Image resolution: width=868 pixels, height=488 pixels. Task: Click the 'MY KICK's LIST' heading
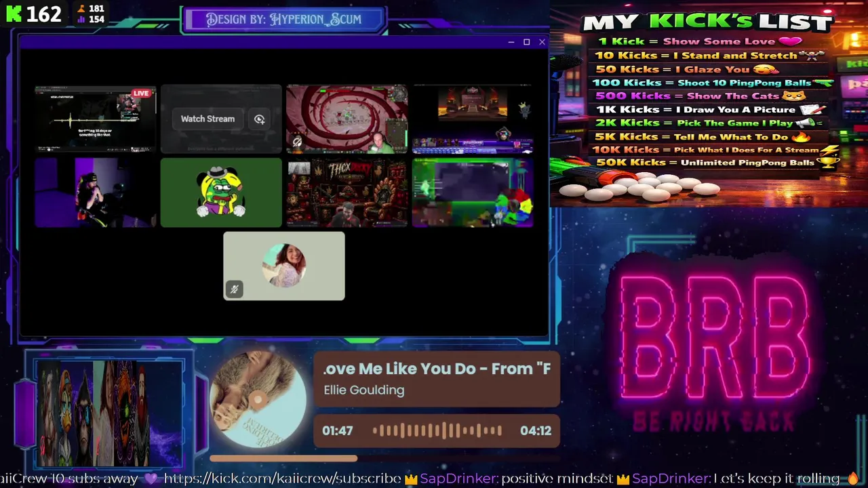[x=707, y=22]
